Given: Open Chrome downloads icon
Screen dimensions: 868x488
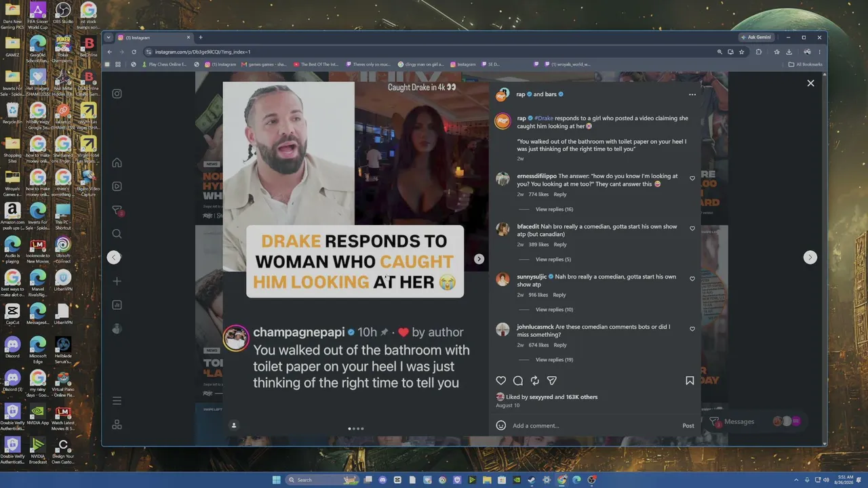Looking at the screenshot, I should coord(789,52).
